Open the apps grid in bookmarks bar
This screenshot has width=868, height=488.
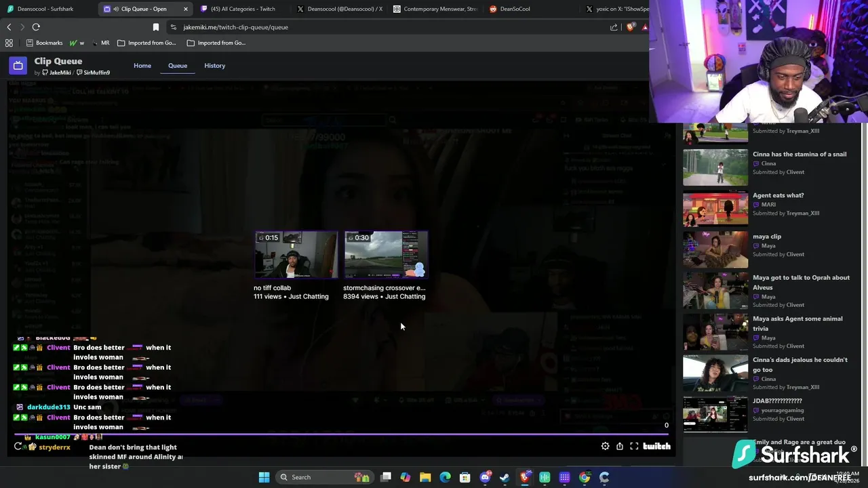point(9,43)
